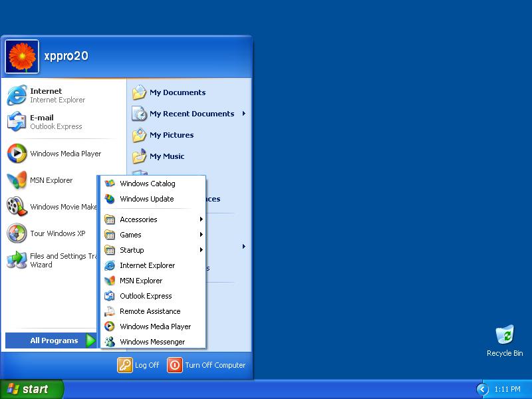Open the My Documents link
Screen dimensions: 532x399
click(178, 92)
